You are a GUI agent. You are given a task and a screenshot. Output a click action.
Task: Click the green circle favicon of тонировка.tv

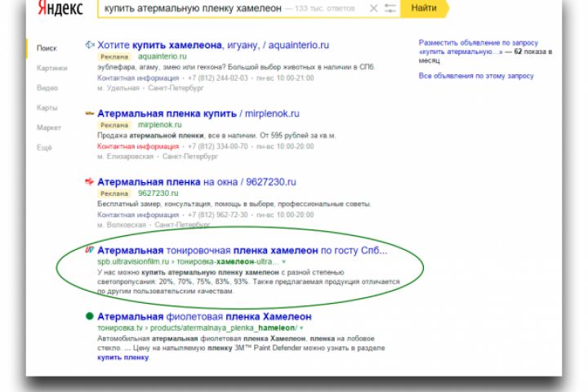click(89, 316)
